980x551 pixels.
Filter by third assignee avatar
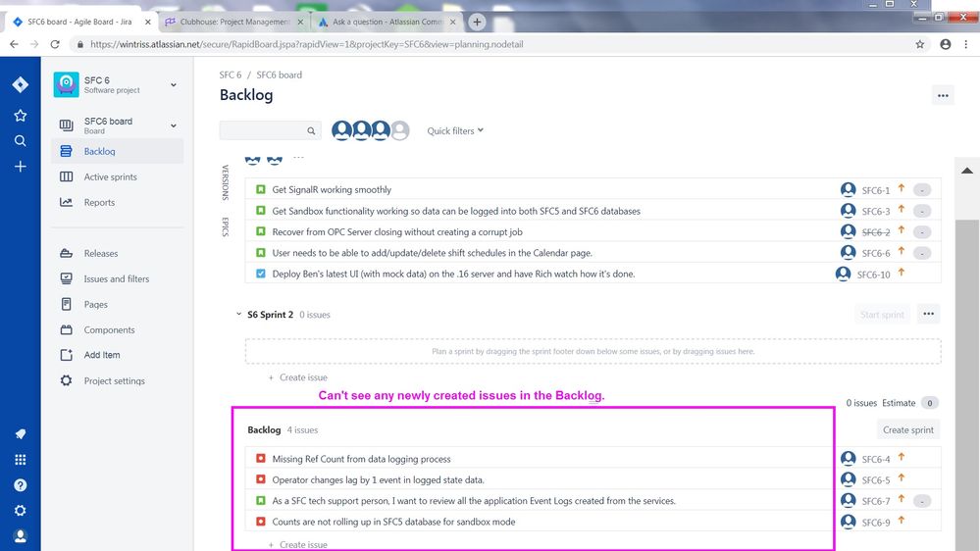[x=381, y=130]
